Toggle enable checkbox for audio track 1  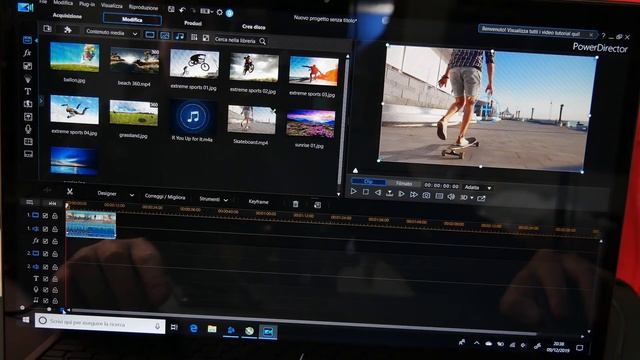click(x=45, y=229)
